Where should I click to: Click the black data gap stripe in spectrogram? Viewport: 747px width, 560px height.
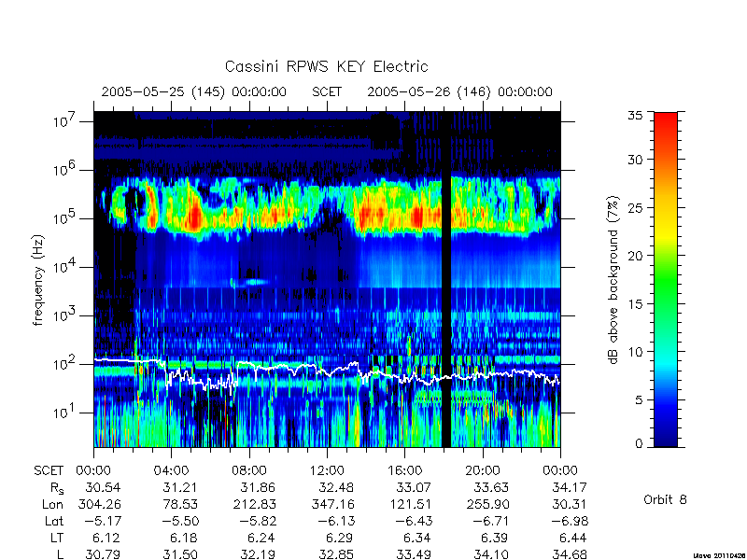click(x=446, y=279)
